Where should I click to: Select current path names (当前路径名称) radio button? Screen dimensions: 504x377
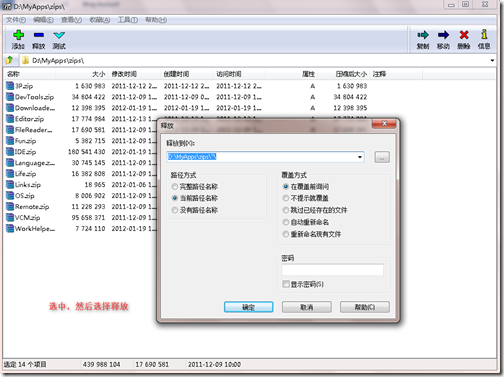tap(175, 198)
